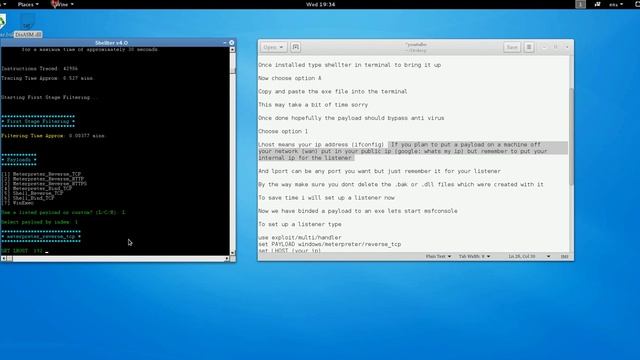640x360 pixels.
Task: Click the text 'Now choose option A'
Action: 290,78
